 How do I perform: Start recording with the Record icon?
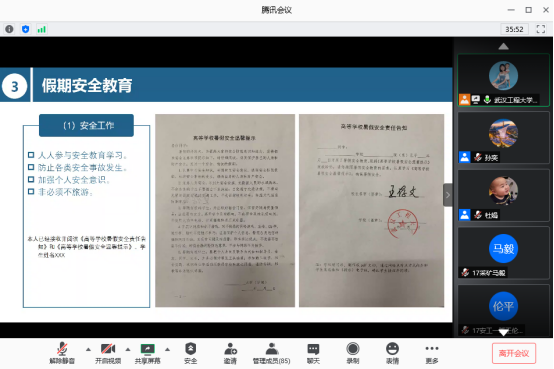(x=353, y=353)
